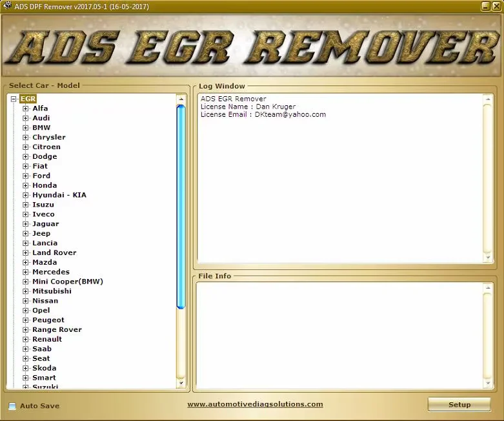Expand the BMW tree node
This screenshot has height=421, width=504.
pyautogui.click(x=25, y=128)
